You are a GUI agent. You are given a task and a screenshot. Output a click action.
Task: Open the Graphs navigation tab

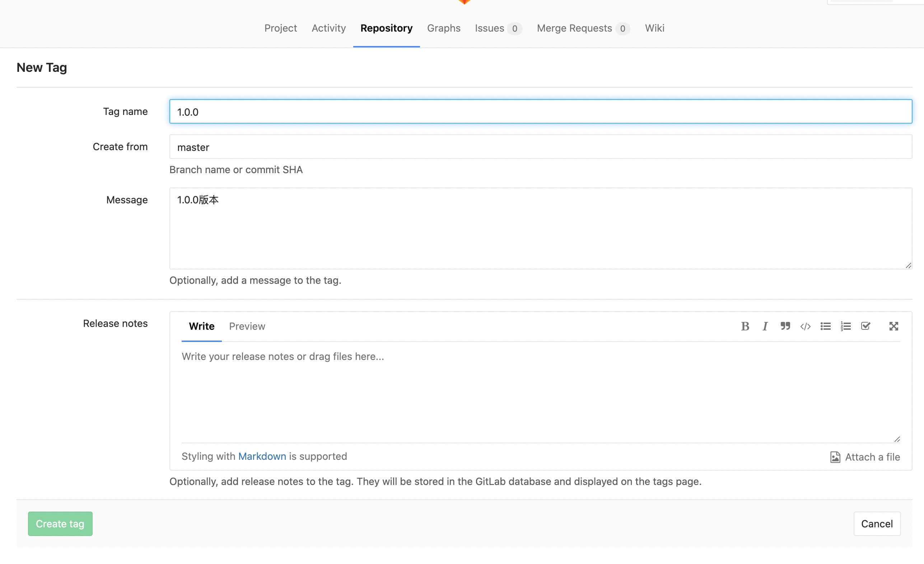coord(444,28)
